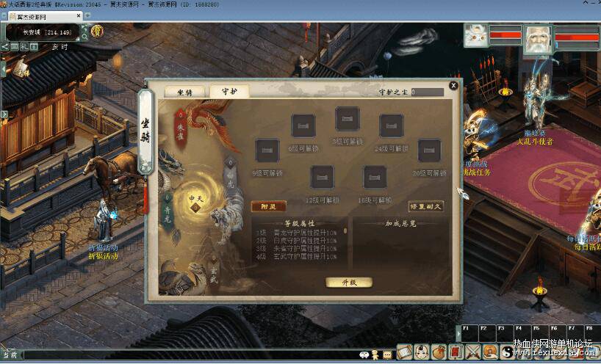
Task: Click the player's red health bar
Action: [577, 37]
